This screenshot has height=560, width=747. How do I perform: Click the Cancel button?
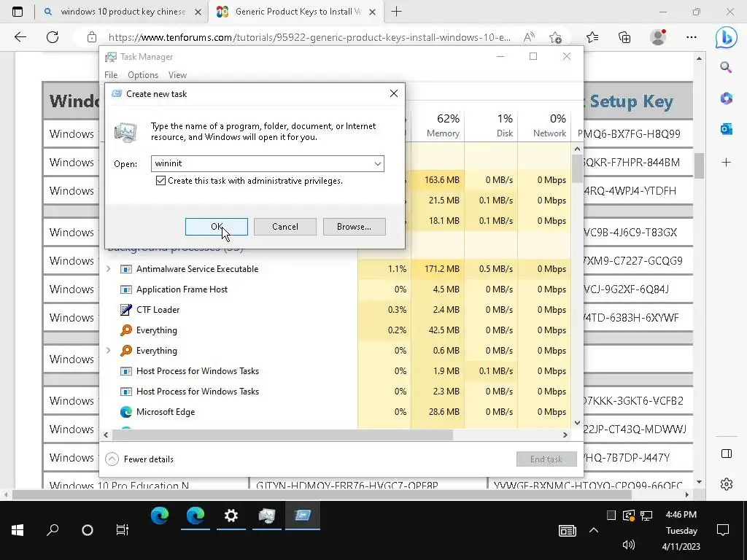click(x=285, y=227)
